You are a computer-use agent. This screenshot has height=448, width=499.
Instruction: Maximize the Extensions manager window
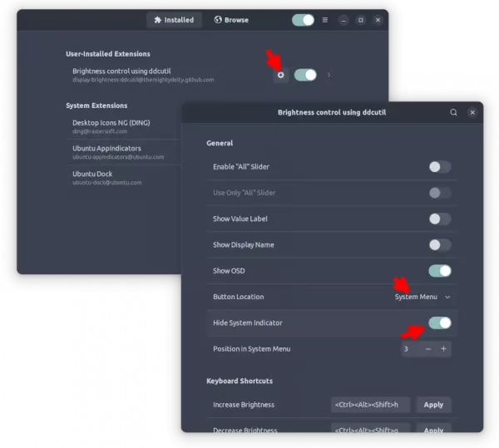pyautogui.click(x=361, y=20)
